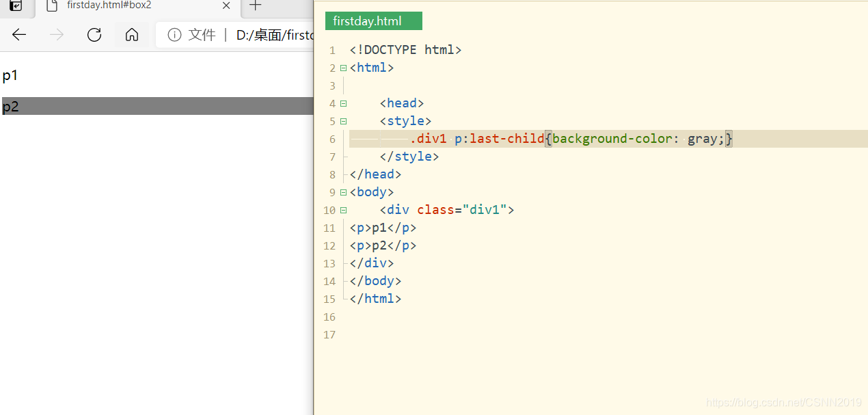The width and height of the screenshot is (868, 415).
Task: Place cursor in p:last-child selector
Action: coord(500,139)
